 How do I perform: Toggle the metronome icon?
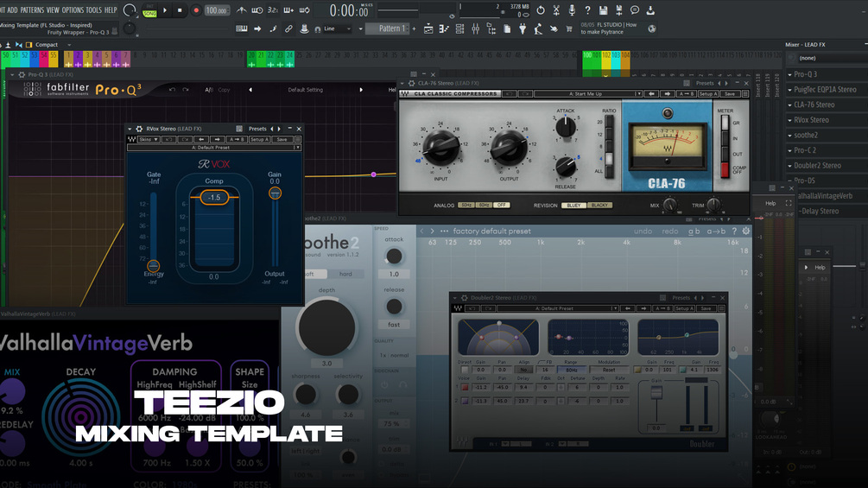pyautogui.click(x=241, y=10)
